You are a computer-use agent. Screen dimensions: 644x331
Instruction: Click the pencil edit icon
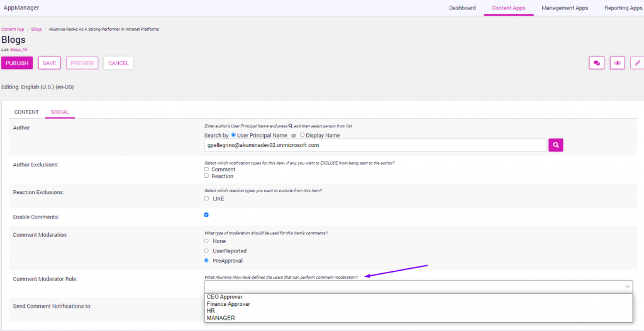(x=637, y=63)
